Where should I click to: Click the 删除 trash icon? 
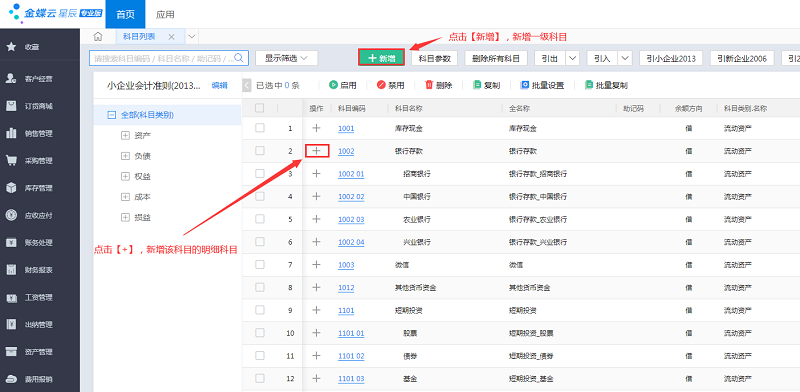coord(429,85)
